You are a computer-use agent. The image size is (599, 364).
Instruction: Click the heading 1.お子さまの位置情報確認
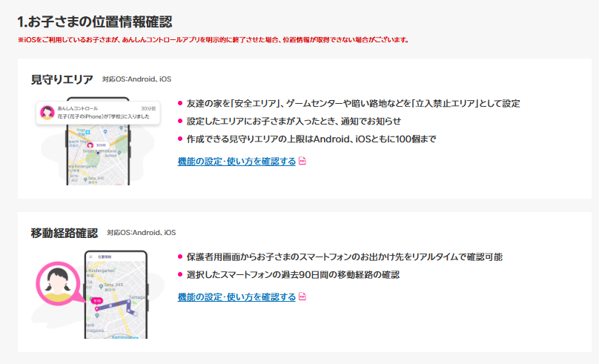point(95,22)
